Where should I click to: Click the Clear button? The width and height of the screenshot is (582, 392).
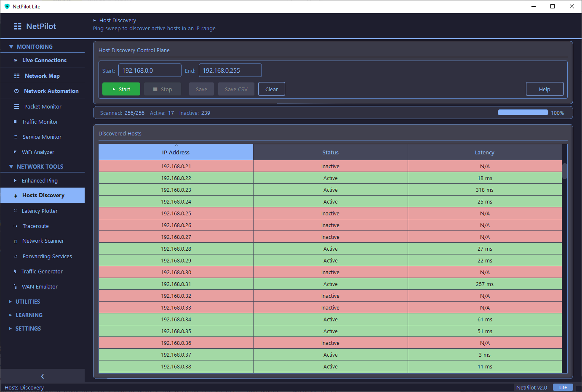(x=271, y=89)
